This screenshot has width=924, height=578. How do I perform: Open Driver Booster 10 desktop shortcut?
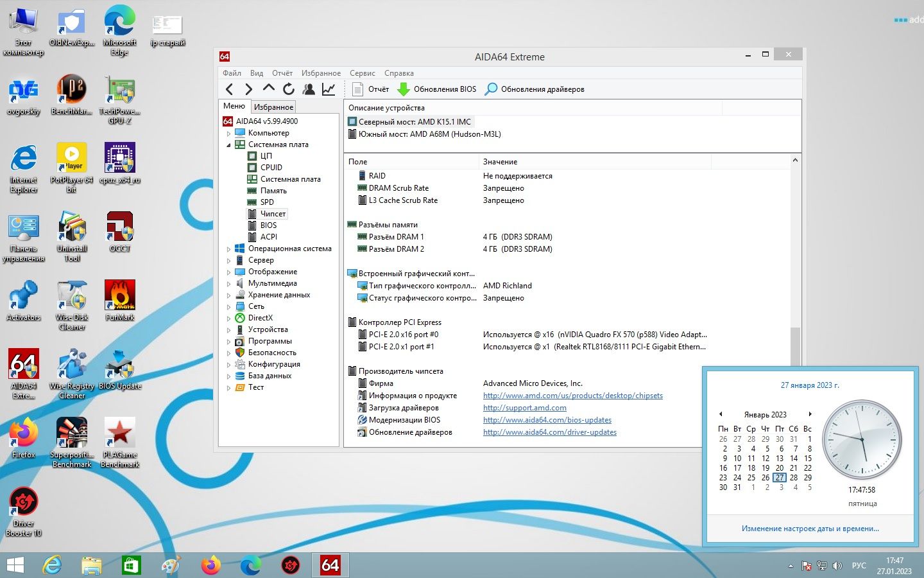(x=24, y=512)
